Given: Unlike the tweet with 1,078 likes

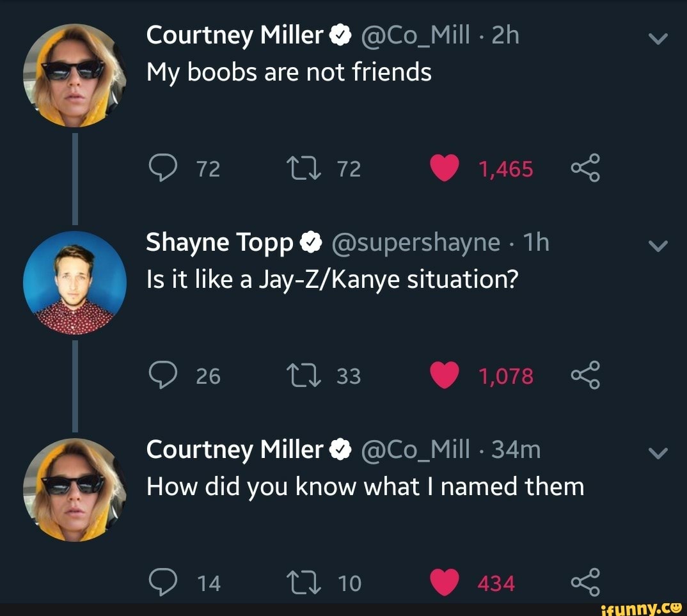Looking at the screenshot, I should [445, 376].
